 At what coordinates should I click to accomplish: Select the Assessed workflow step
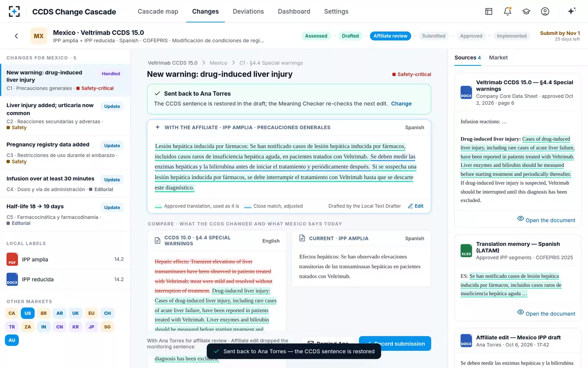click(316, 36)
